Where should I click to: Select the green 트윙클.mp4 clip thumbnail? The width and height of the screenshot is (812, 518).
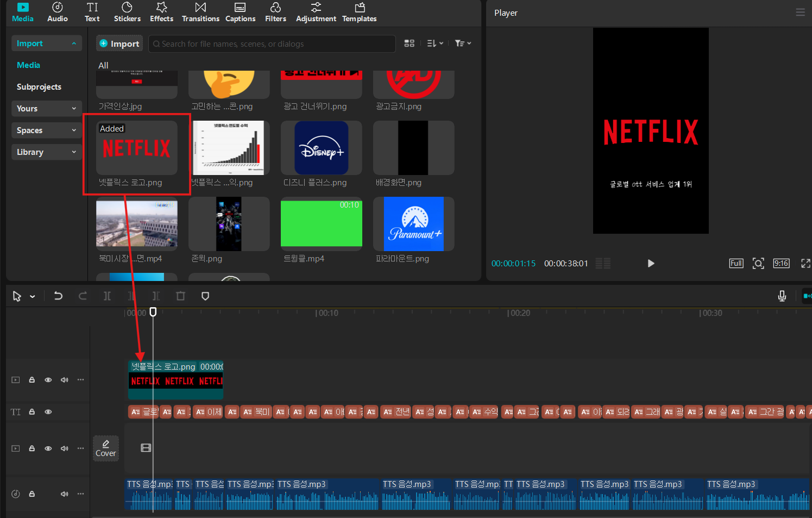321,224
